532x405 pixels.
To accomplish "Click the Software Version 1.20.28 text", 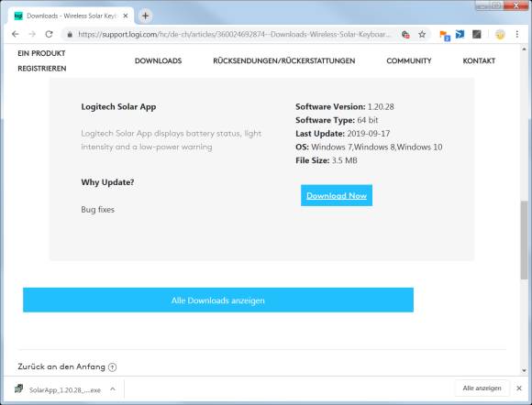I will (x=345, y=107).
